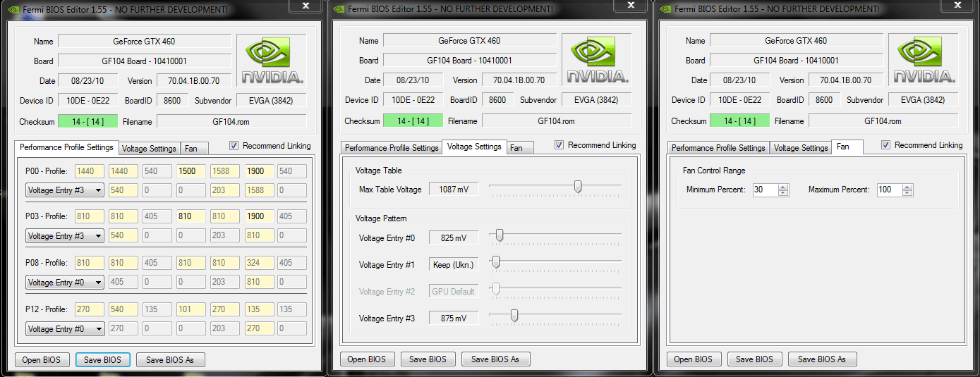Click the 101 field in P12 profile row
This screenshot has width=980, height=377.
(x=191, y=309)
